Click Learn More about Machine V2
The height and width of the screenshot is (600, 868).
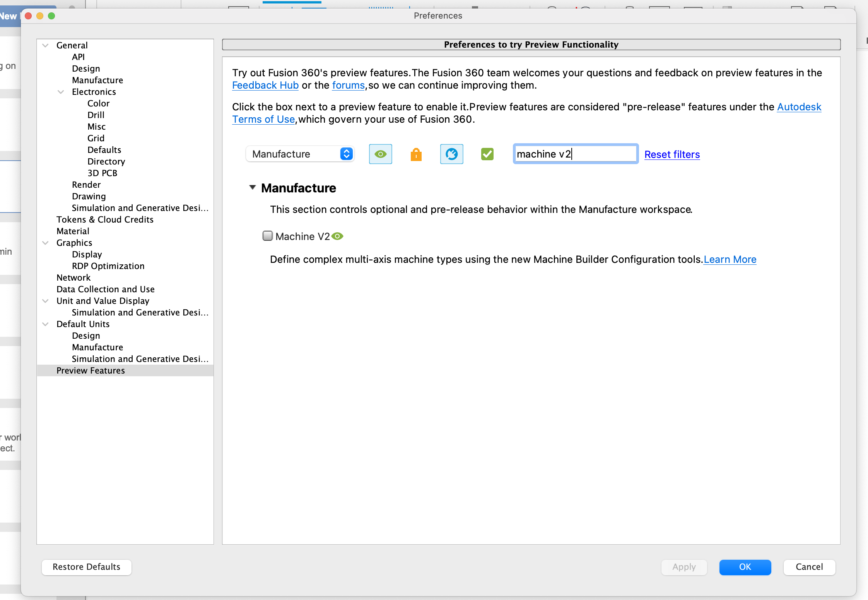coord(730,259)
